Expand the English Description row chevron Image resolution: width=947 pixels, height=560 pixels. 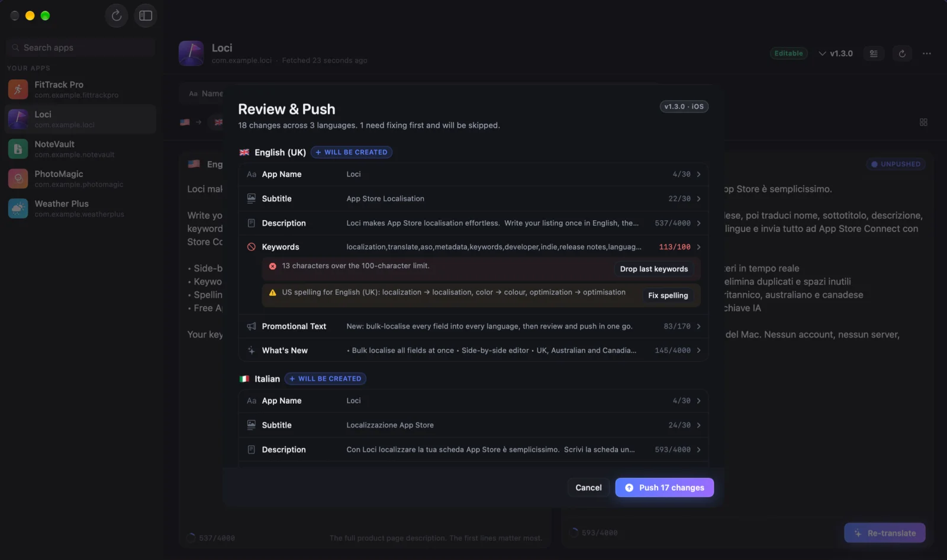click(x=699, y=223)
